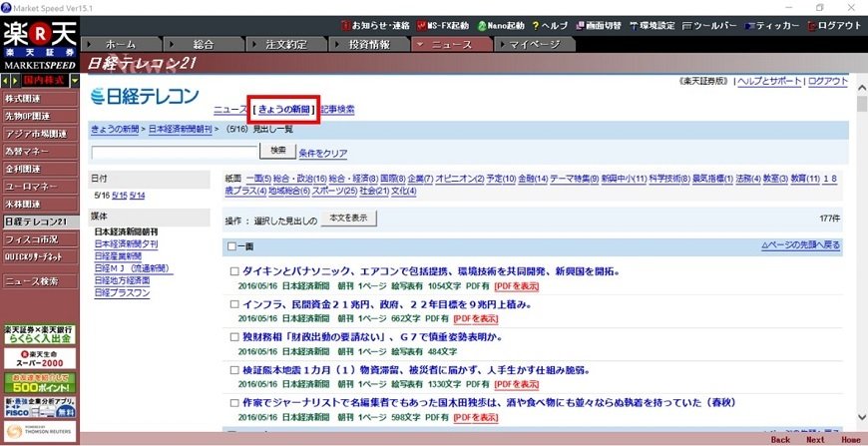Click the vertical scrollbar down arrow
This screenshot has width=868, height=446.
click(861, 423)
